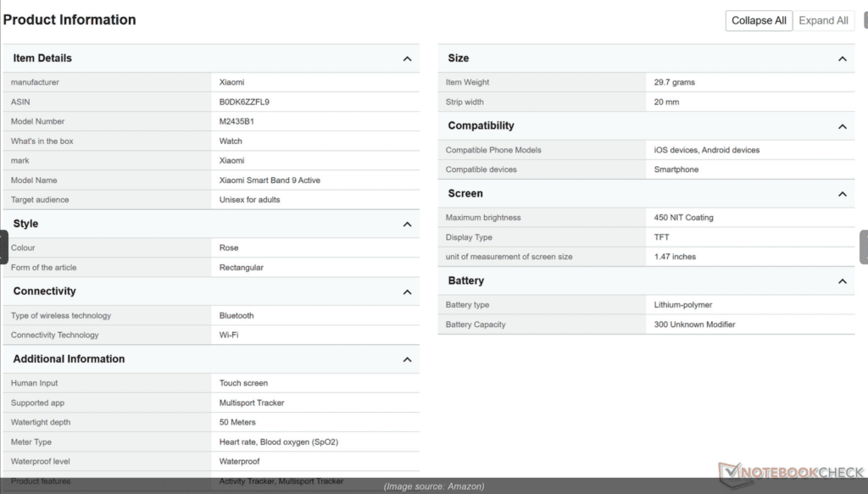The width and height of the screenshot is (868, 494).
Task: Click the '29.7 grams' item weight value
Action: pos(674,82)
